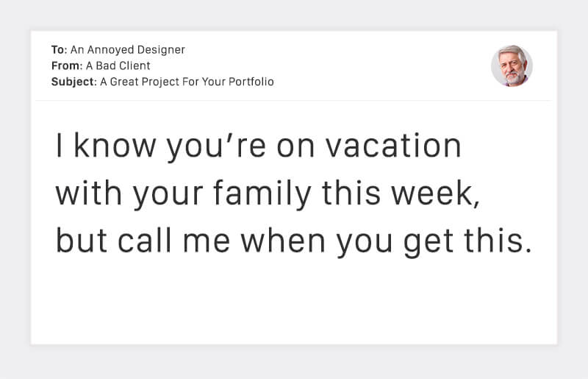Click the "From:" field label
Viewport: 588px width, 379px height.
pos(66,66)
